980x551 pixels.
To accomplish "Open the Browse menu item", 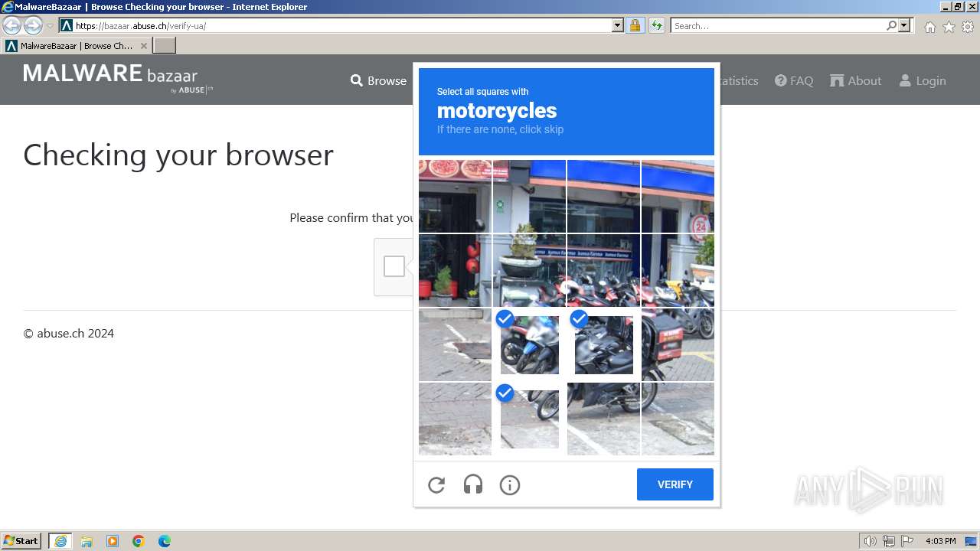I will (x=378, y=80).
